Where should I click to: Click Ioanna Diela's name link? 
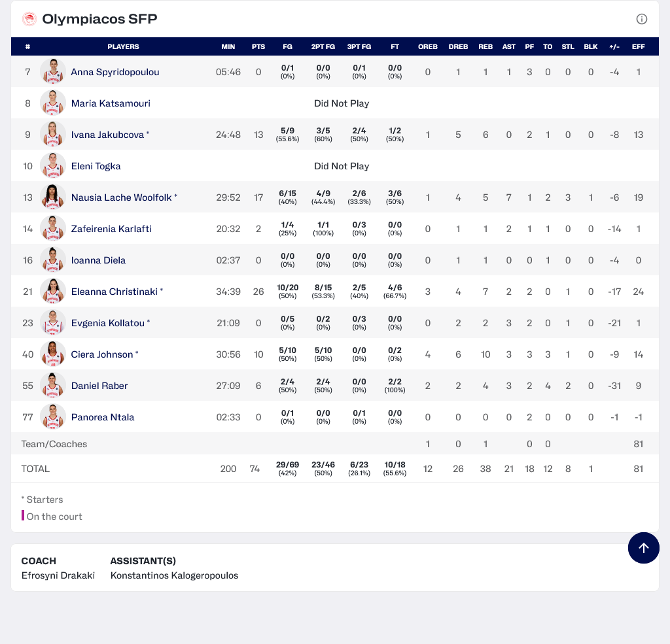(x=98, y=260)
